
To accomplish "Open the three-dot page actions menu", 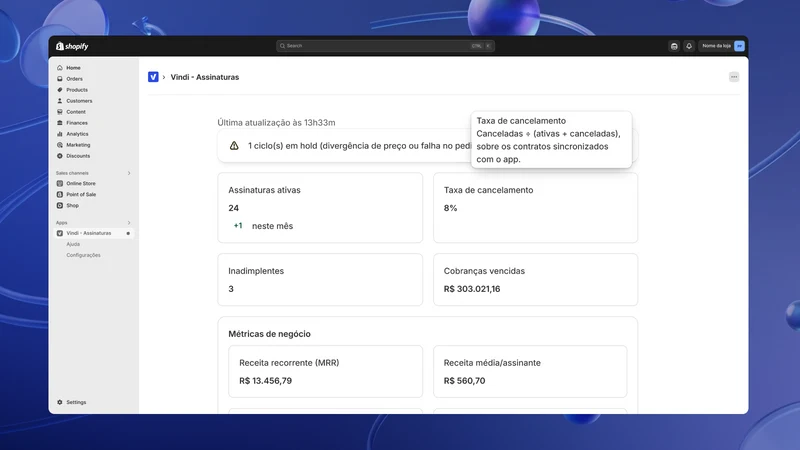I will [734, 77].
